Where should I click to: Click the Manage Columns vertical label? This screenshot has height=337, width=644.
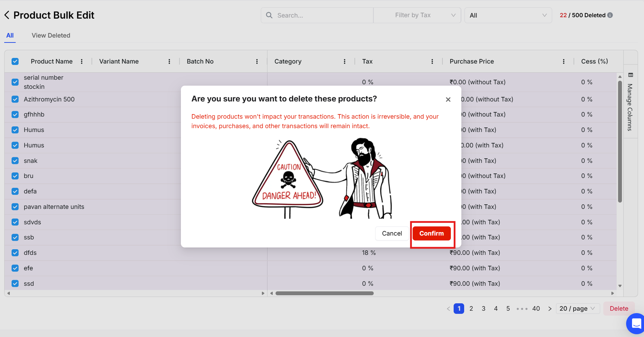click(x=630, y=107)
